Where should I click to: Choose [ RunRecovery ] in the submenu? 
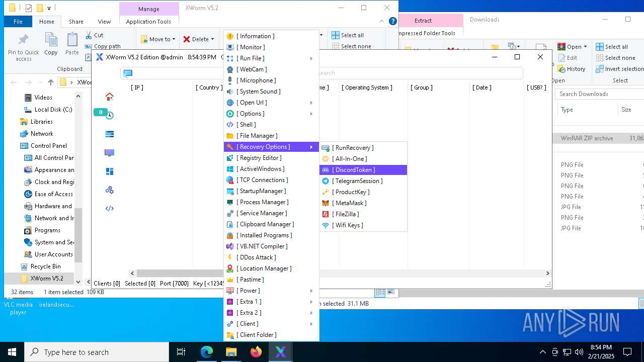363,148
